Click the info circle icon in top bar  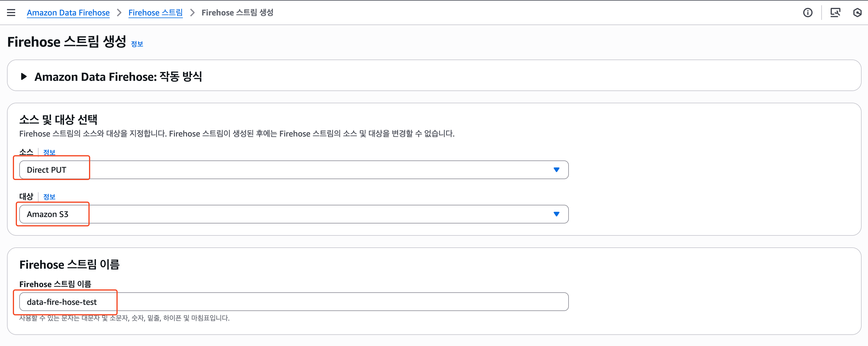point(807,13)
